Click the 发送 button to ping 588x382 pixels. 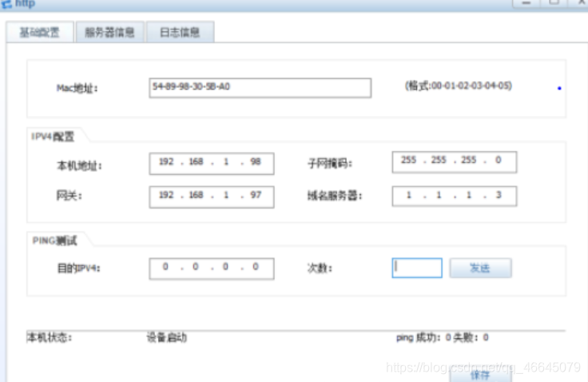tap(480, 268)
